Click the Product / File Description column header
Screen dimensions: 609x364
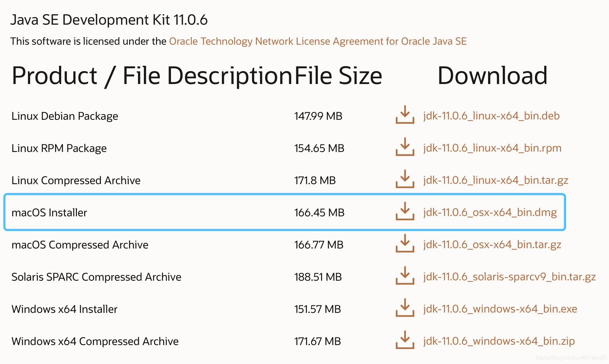click(x=152, y=76)
